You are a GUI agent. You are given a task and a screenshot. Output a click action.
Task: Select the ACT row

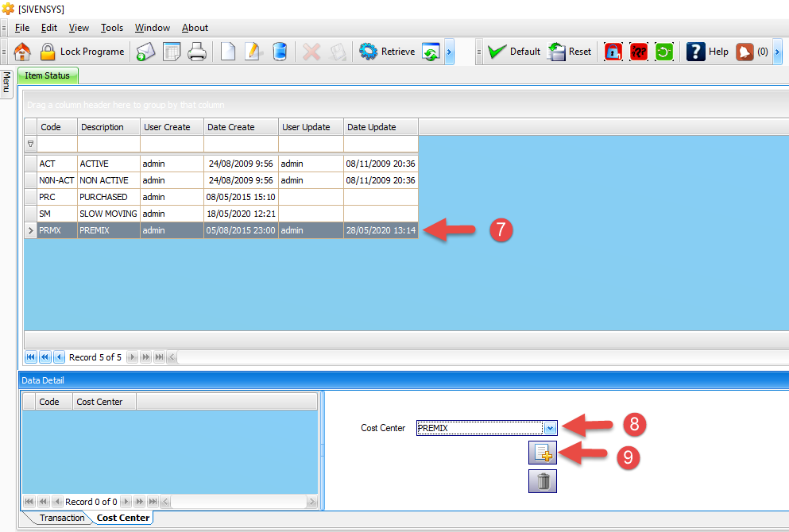pyautogui.click(x=222, y=164)
